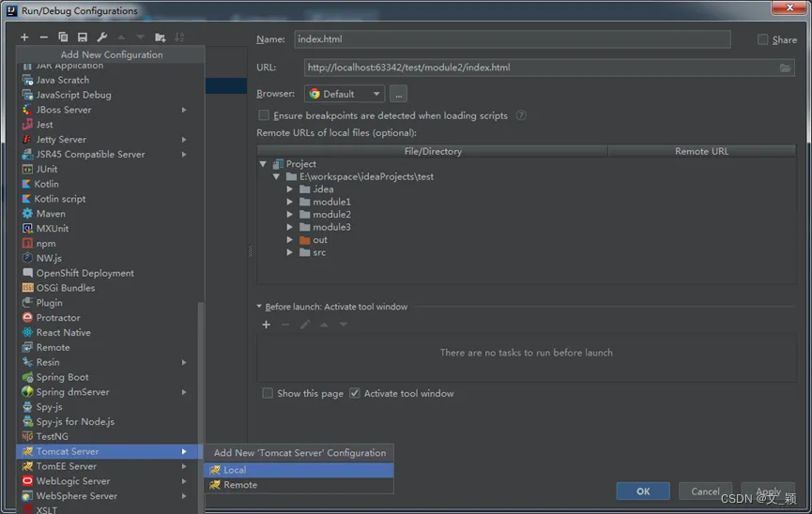
Task: Expand the module2 folder tree node
Action: click(290, 215)
